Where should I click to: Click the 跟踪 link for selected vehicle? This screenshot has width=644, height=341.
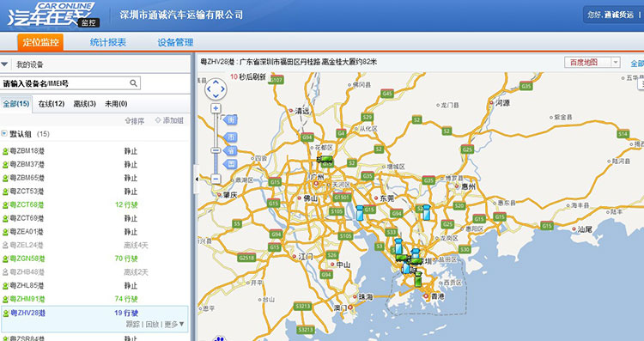tap(132, 324)
